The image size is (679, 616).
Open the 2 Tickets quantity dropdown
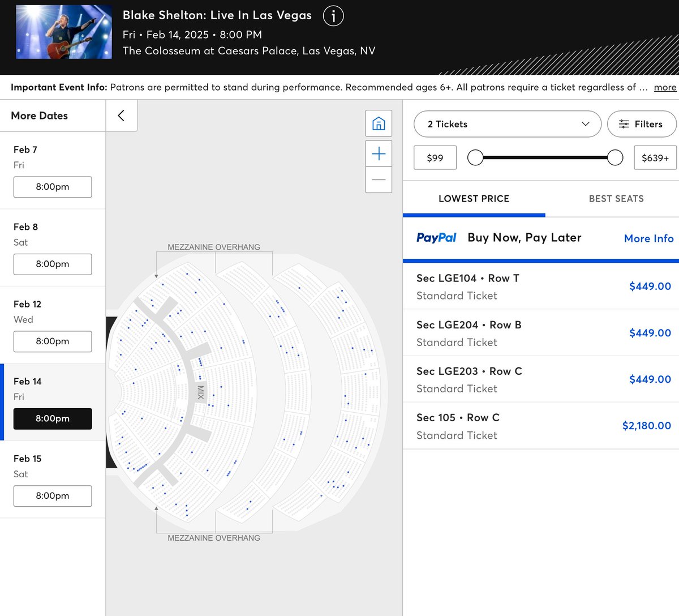pos(508,124)
